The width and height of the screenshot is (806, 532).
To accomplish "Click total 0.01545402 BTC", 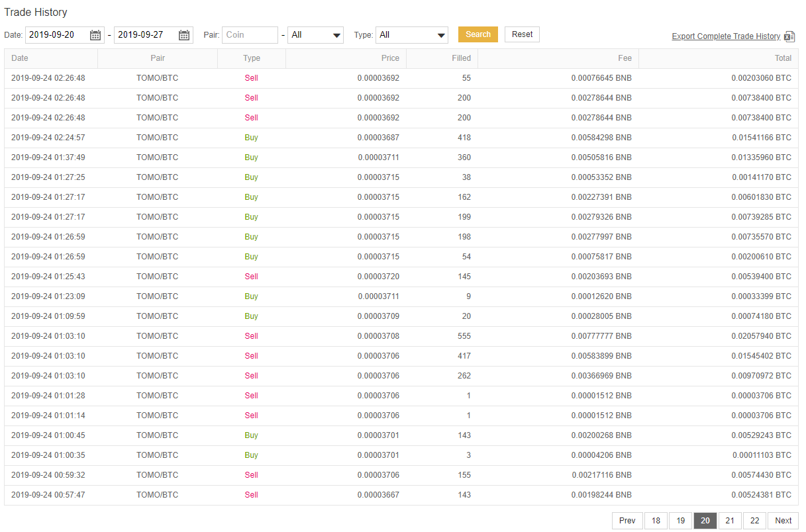I will click(x=762, y=356).
